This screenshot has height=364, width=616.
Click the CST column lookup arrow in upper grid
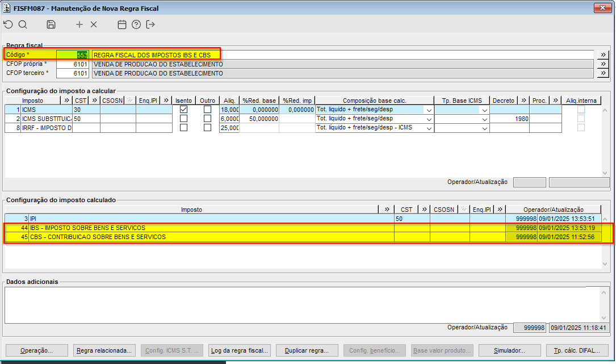click(x=94, y=101)
